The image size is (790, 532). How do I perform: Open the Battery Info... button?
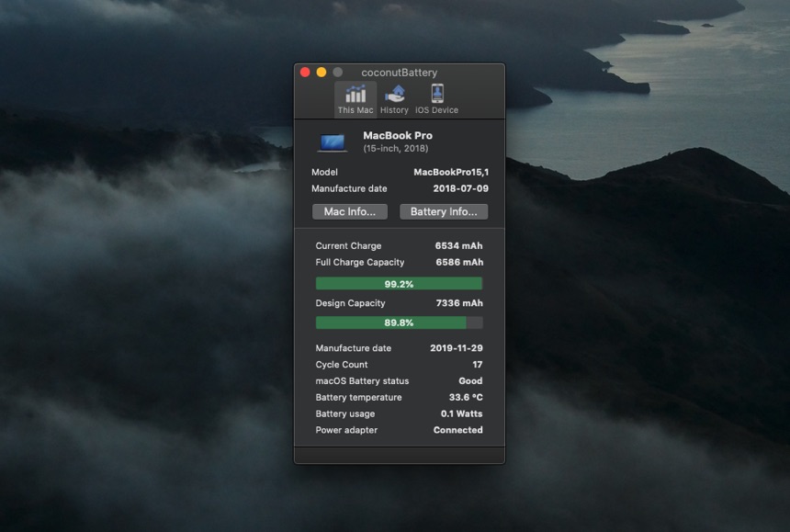[444, 211]
